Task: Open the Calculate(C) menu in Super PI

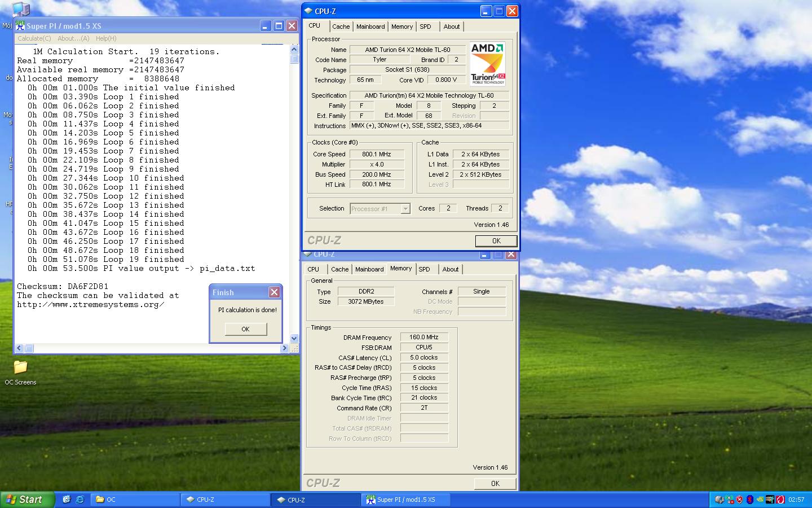Action: coord(34,38)
